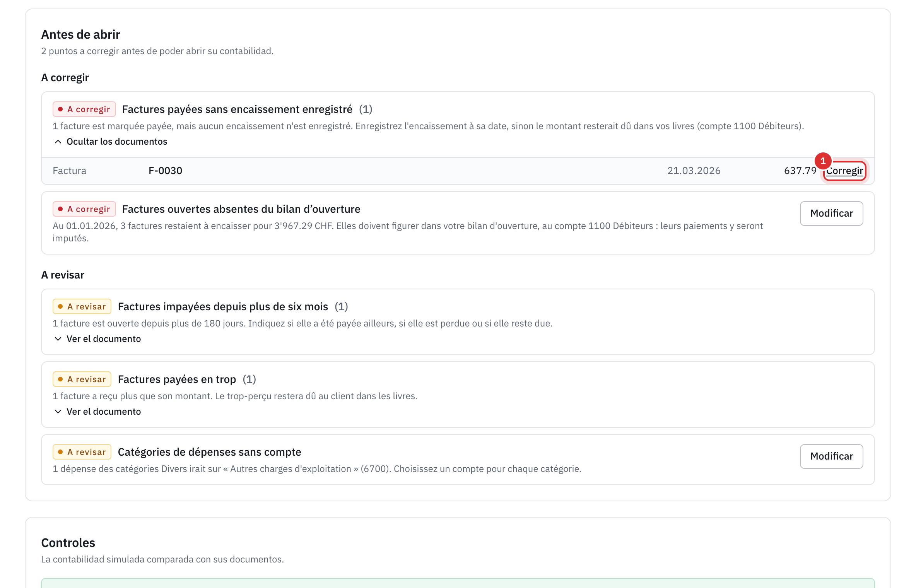This screenshot has width=916, height=588.
Task: Click chevron-down icon in the Factures impayées card
Action: pos(58,339)
